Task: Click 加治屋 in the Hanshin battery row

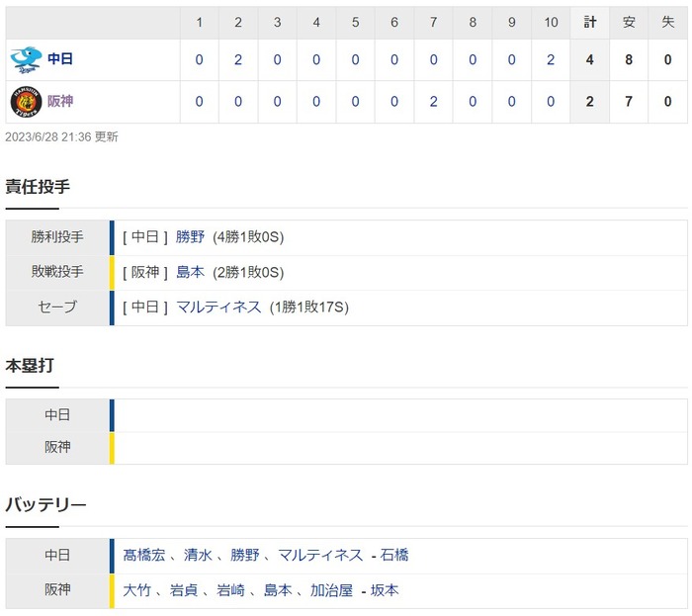Action: 331,590
